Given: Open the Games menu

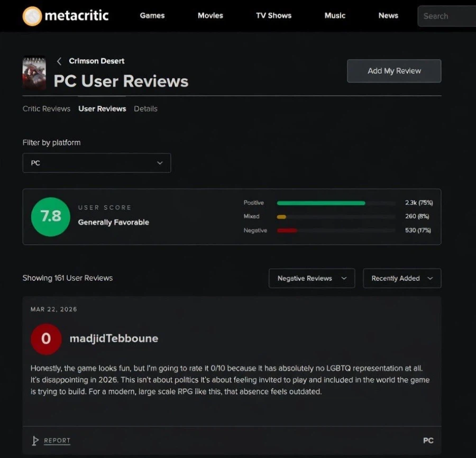Looking at the screenshot, I should coord(152,16).
